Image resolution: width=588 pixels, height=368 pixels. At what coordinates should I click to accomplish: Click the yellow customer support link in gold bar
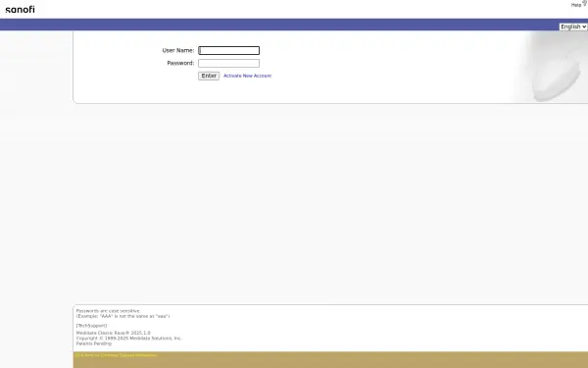click(x=116, y=355)
